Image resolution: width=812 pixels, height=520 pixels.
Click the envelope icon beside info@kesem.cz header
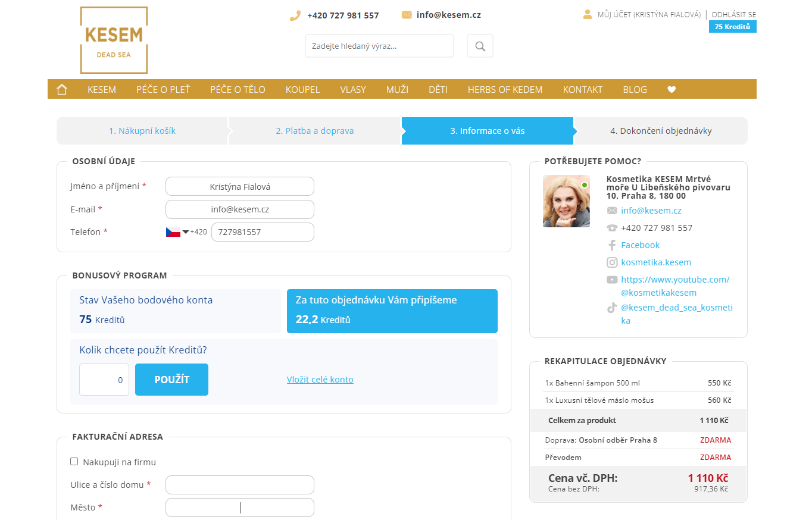point(407,15)
